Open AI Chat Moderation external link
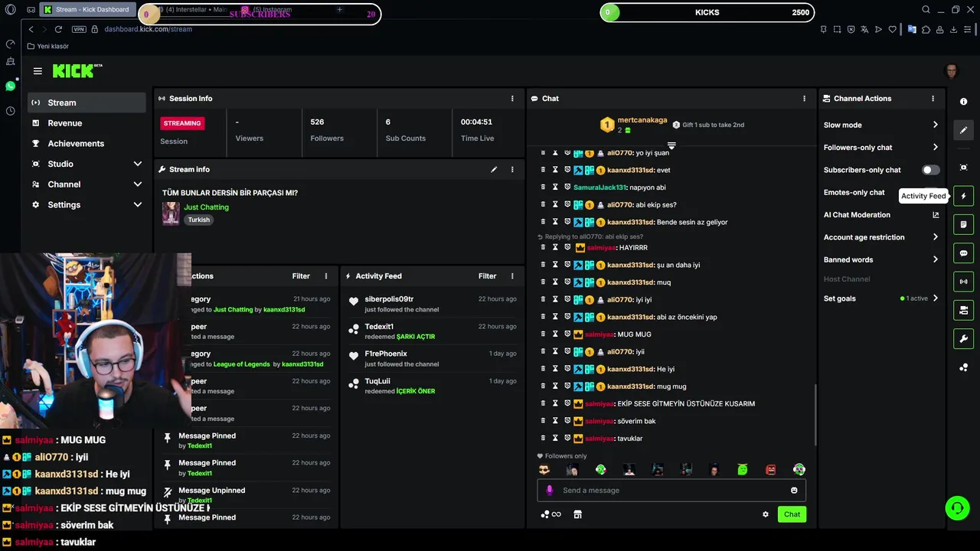The width and height of the screenshot is (980, 551). (x=936, y=215)
